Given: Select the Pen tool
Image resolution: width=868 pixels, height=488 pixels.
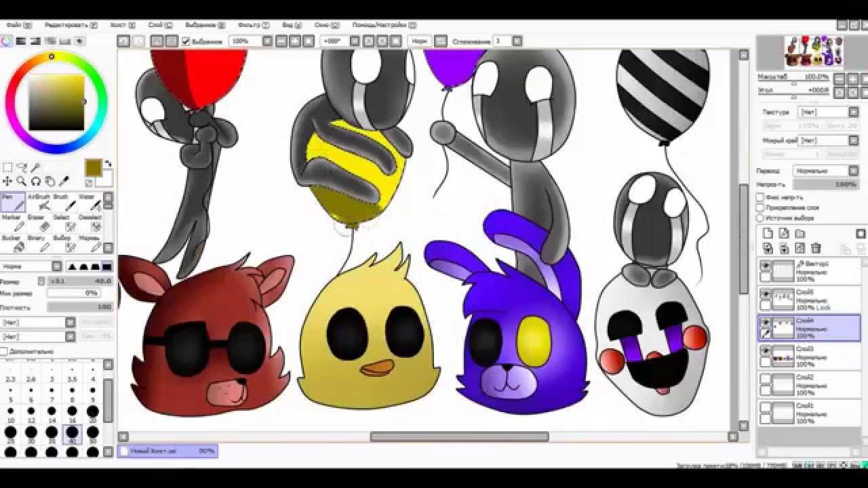Looking at the screenshot, I should tap(13, 203).
